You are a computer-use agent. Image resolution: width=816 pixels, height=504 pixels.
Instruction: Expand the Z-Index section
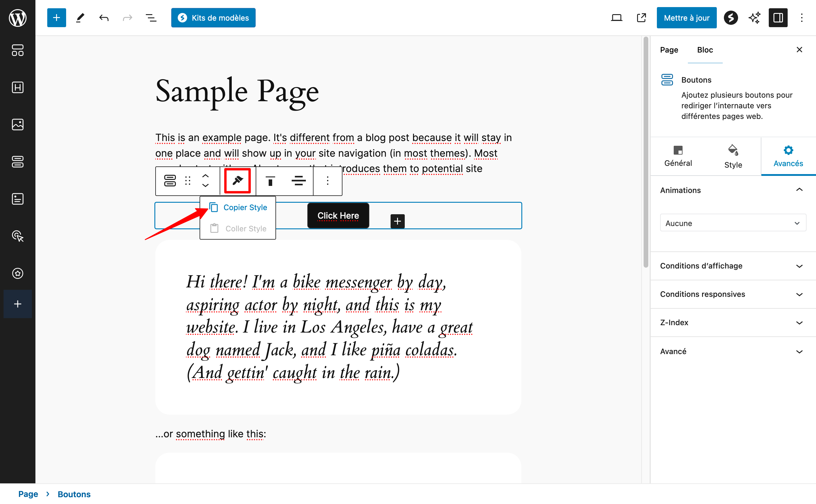click(x=799, y=322)
